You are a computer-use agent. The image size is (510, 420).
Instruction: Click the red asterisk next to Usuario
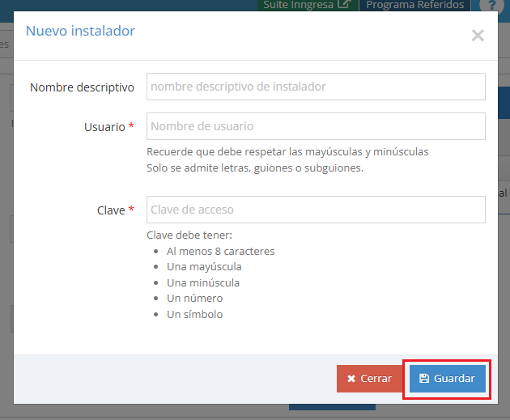(x=131, y=127)
